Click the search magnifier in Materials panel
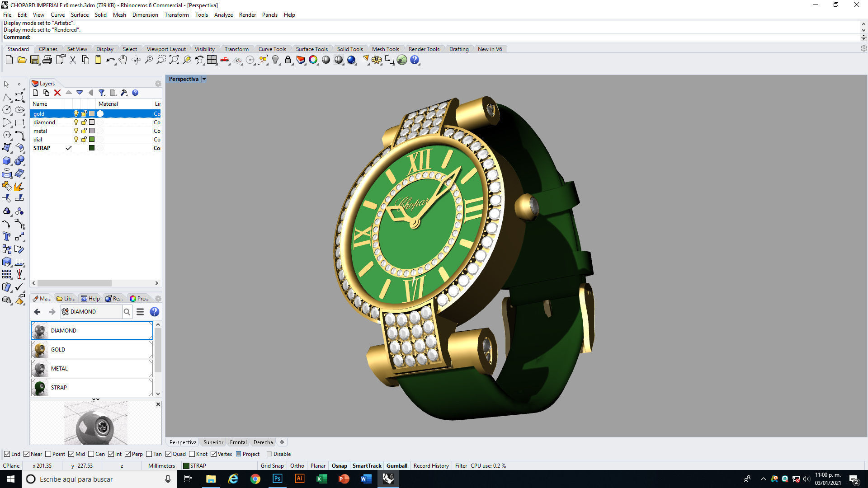The image size is (868, 488). point(127,312)
